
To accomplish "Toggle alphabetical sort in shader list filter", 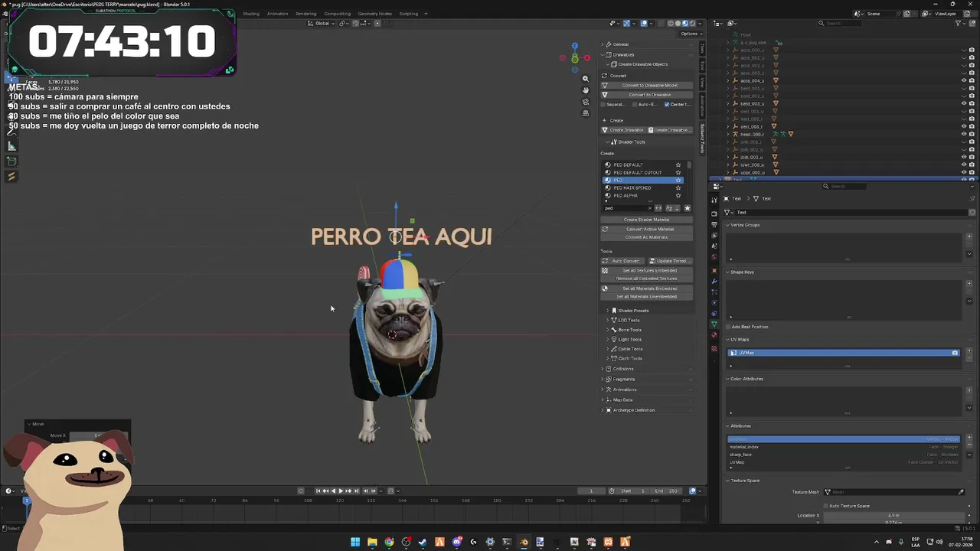I will click(668, 208).
